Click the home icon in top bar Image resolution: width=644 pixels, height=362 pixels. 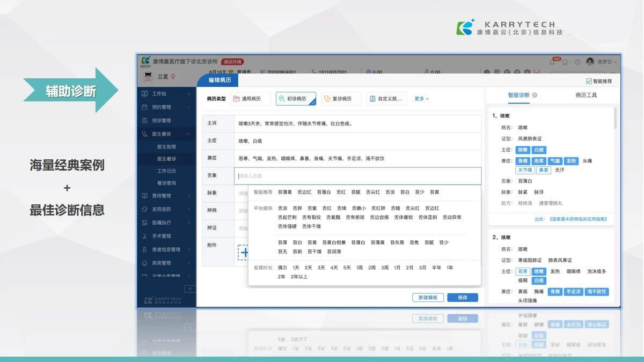point(565,62)
